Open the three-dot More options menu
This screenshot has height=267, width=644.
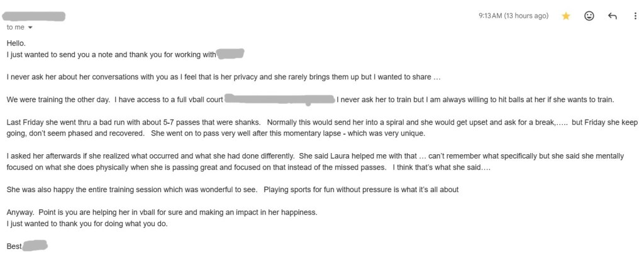tap(635, 16)
